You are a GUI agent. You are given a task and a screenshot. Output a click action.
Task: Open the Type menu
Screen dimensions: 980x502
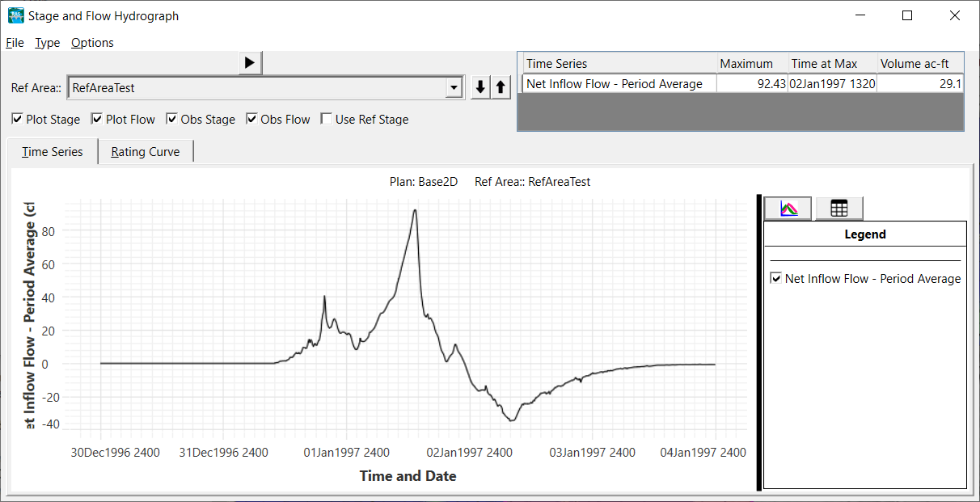pos(47,43)
